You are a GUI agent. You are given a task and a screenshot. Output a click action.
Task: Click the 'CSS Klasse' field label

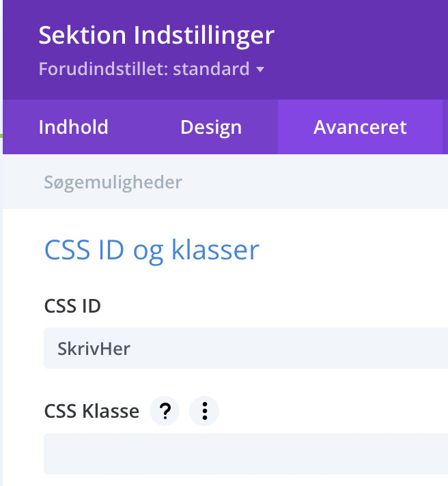tap(92, 412)
